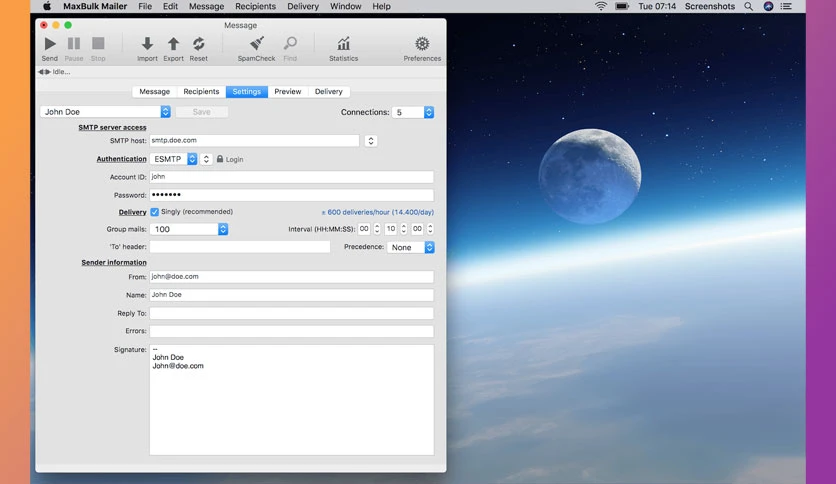Click the Send play icon
This screenshot has height=484, width=836.
tap(50, 44)
